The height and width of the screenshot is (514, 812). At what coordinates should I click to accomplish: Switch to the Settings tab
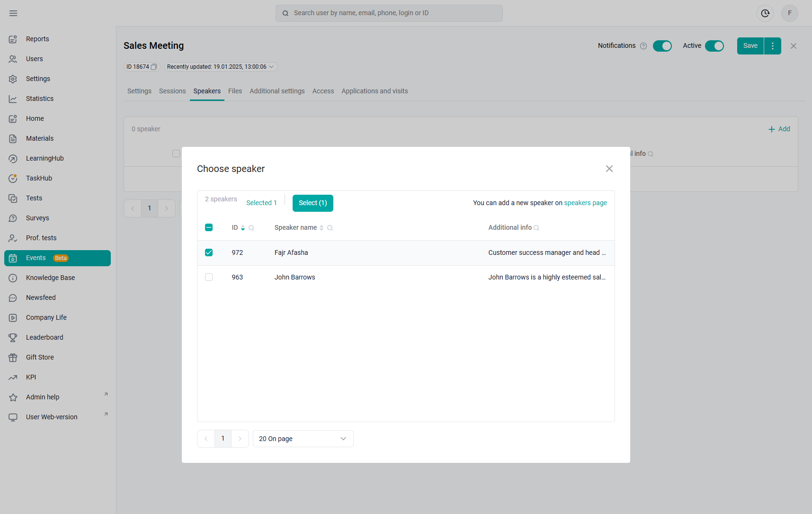click(x=139, y=91)
